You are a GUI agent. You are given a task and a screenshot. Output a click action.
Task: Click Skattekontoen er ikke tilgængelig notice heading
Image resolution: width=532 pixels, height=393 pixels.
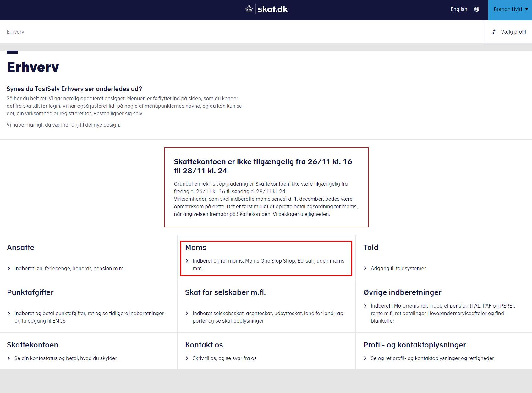point(263,166)
